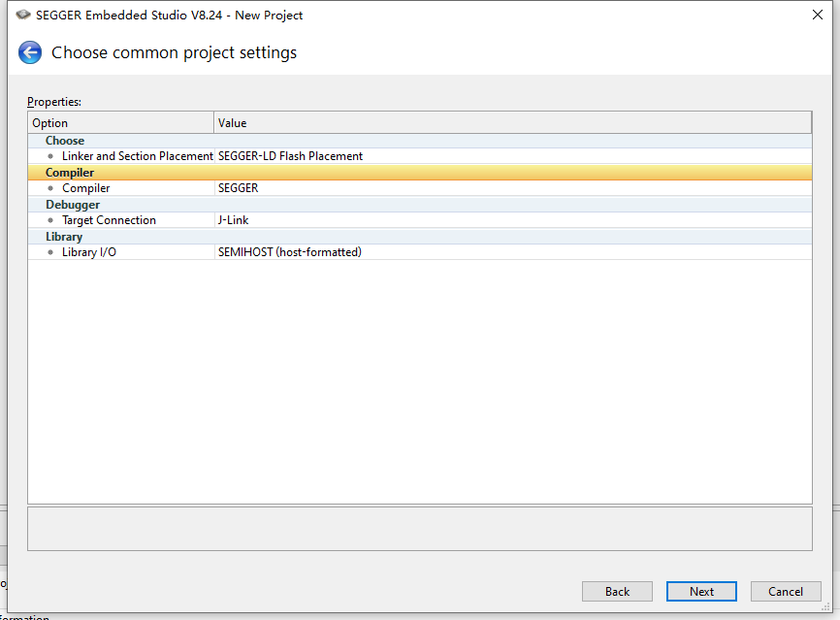The width and height of the screenshot is (840, 620).
Task: Select the Compiler option row
Action: pos(85,188)
